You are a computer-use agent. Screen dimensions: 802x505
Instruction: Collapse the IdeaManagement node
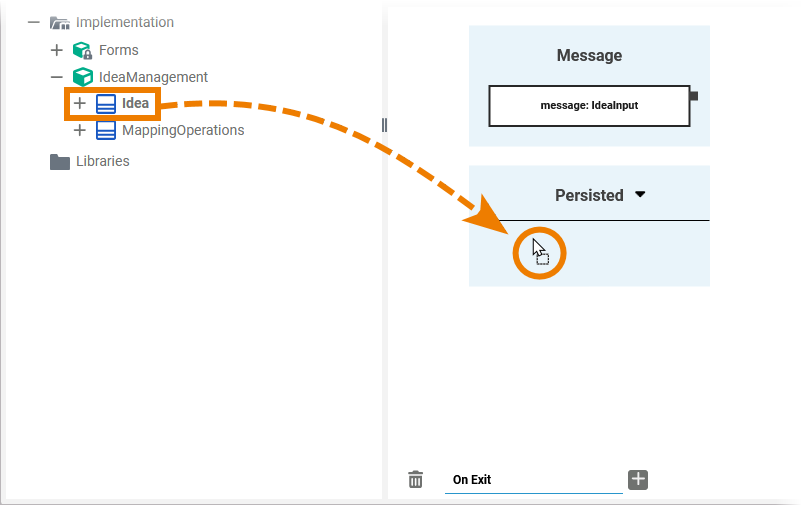(x=57, y=77)
